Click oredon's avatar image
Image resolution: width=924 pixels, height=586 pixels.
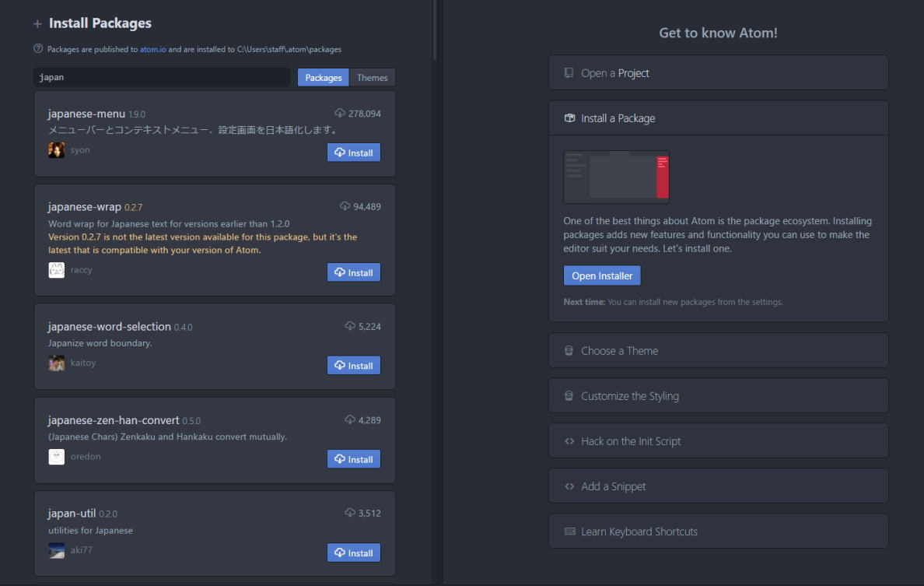pyautogui.click(x=57, y=457)
